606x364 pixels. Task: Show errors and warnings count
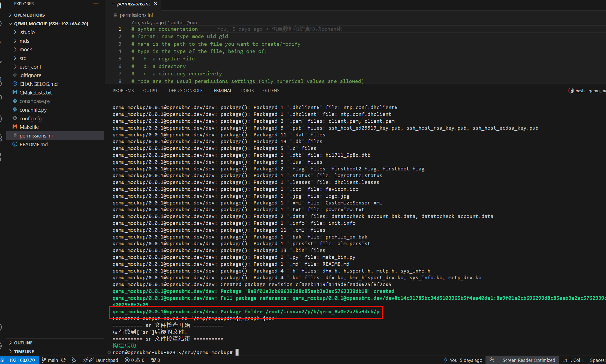click(135, 360)
